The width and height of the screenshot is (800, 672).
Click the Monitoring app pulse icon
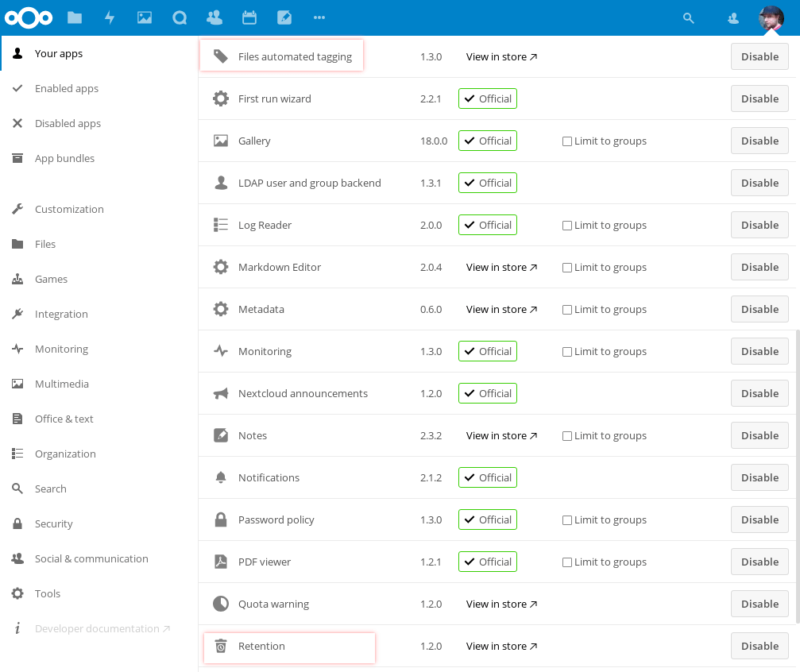pos(220,351)
